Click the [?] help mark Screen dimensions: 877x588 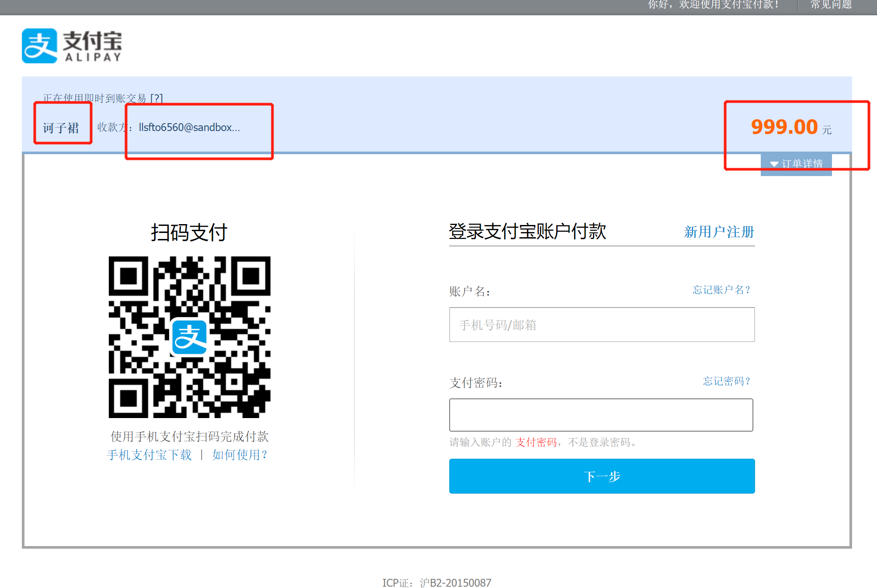point(156,98)
